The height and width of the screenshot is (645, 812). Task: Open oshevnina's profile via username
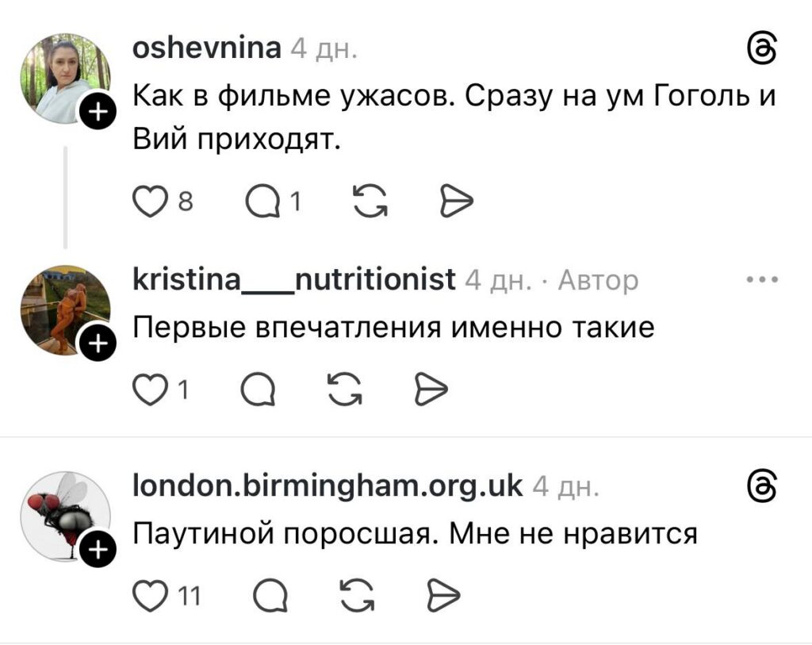(206, 49)
